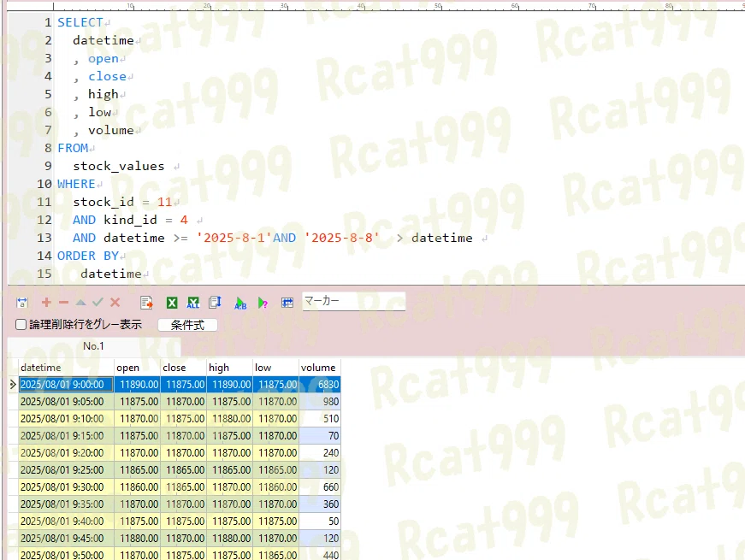The height and width of the screenshot is (560, 745).
Task: Place cursor on ORDER BY line 14
Action: pyautogui.click(x=88, y=256)
